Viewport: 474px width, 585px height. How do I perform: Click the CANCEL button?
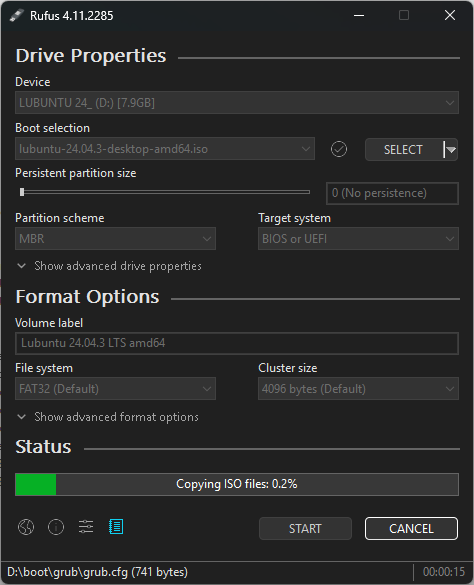pyautogui.click(x=411, y=528)
